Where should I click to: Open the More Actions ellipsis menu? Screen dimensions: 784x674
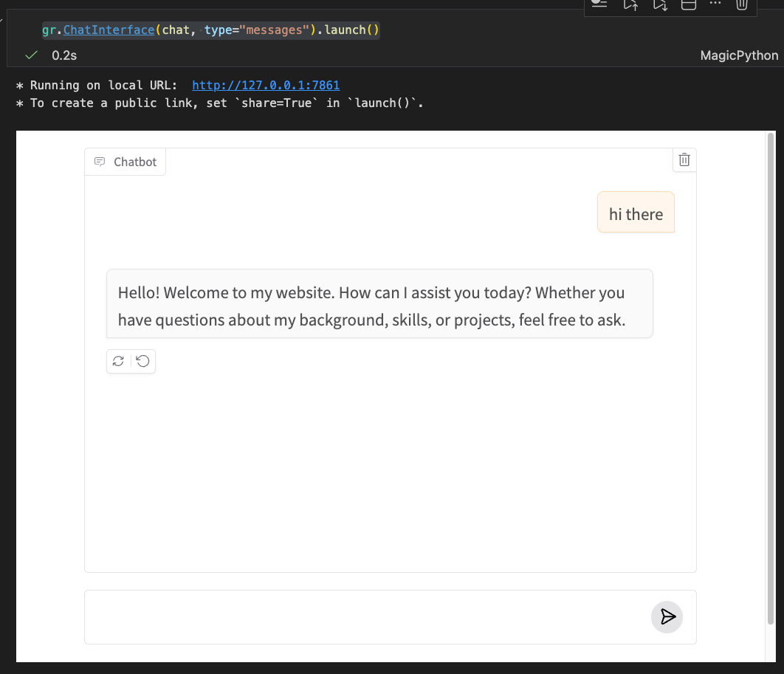(x=715, y=4)
